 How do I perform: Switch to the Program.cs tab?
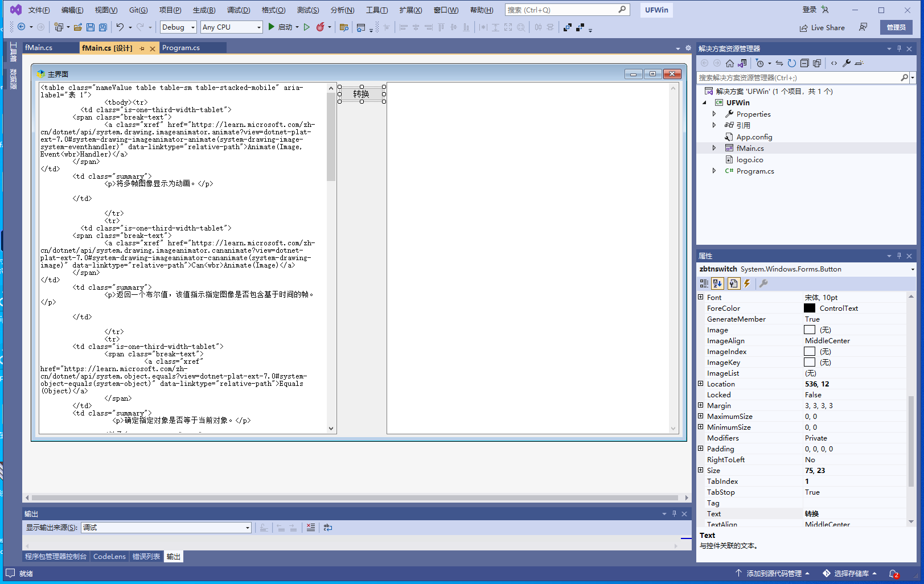coord(181,48)
